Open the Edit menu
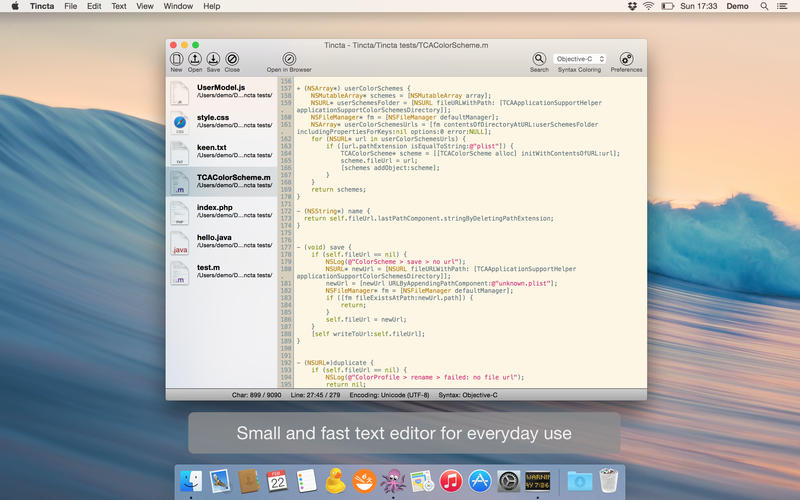Image resolution: width=800 pixels, height=500 pixels. point(94,6)
